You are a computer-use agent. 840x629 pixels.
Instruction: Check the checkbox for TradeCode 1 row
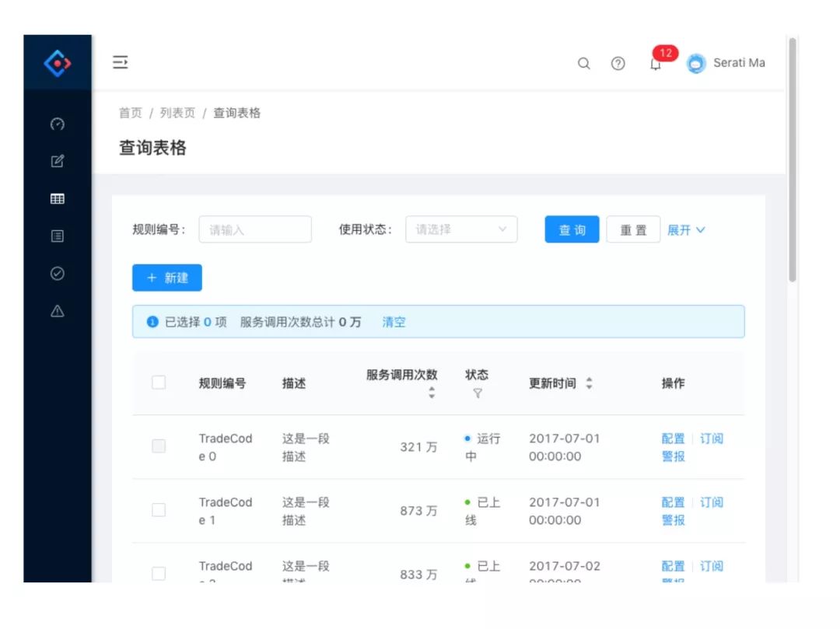pyautogui.click(x=159, y=510)
